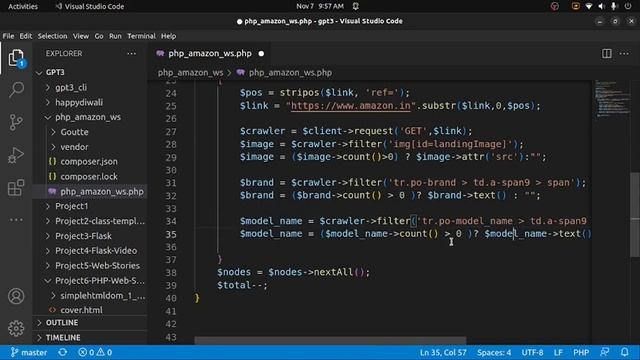Viewport: 640px width, 360px height.
Task: Click Ln 35, Col 57 in status bar
Action: tap(443, 352)
